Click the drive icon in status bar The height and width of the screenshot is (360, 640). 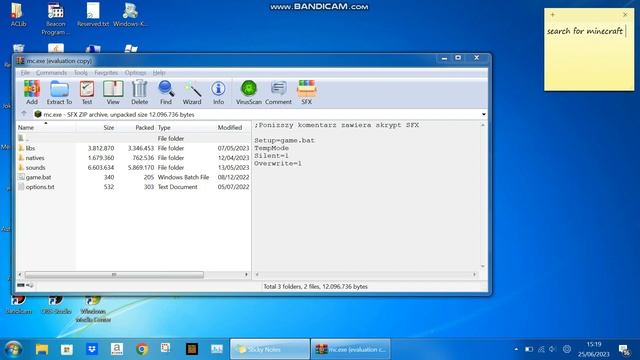click(x=21, y=285)
